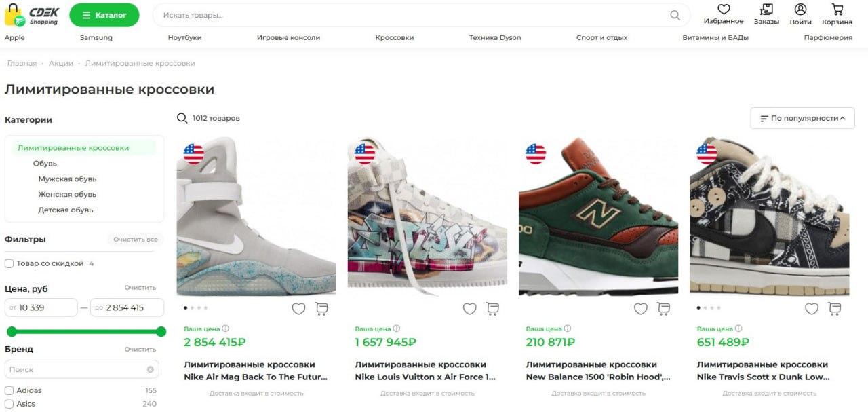
Task: Open the Кроссовки top navigation item
Action: click(x=394, y=38)
